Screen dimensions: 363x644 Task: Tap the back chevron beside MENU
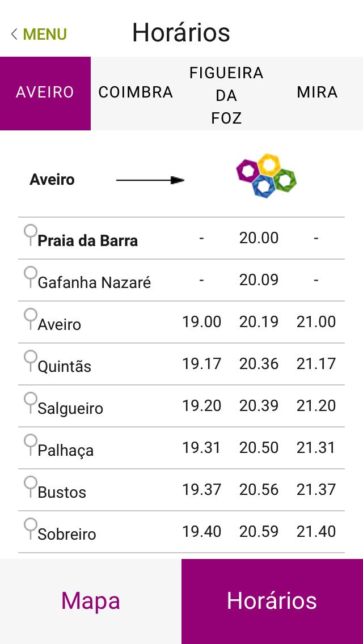click(14, 34)
